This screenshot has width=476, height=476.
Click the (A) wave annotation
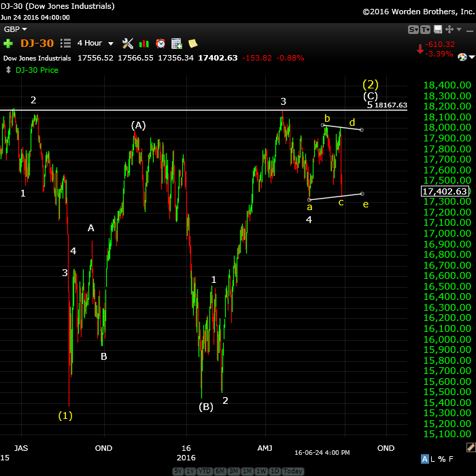point(139,125)
